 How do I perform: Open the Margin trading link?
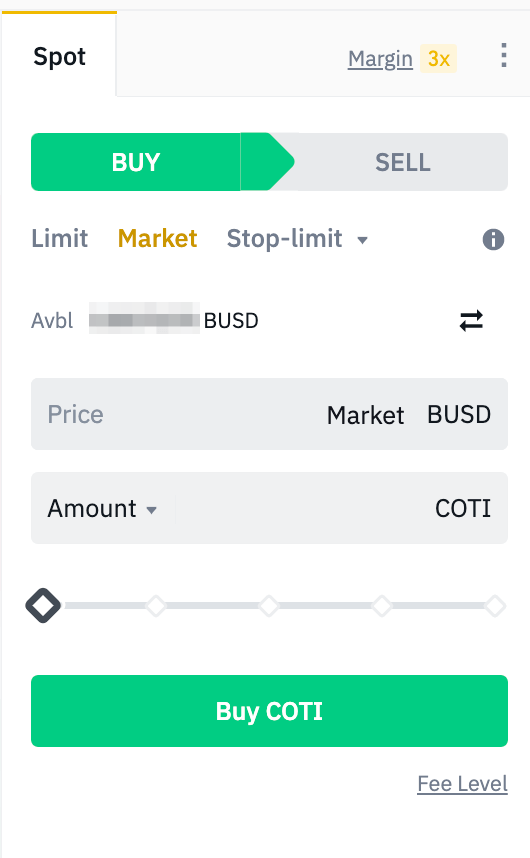[380, 59]
